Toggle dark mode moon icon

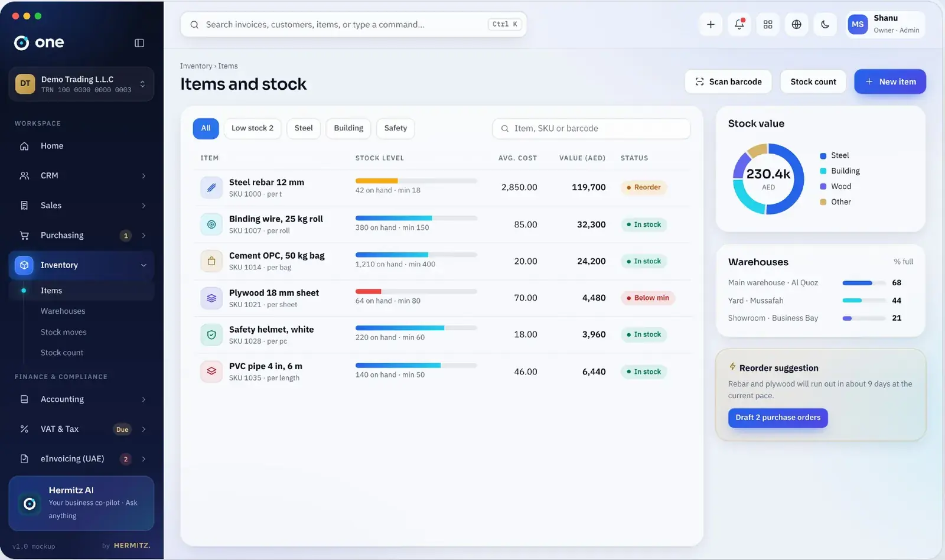[825, 24]
